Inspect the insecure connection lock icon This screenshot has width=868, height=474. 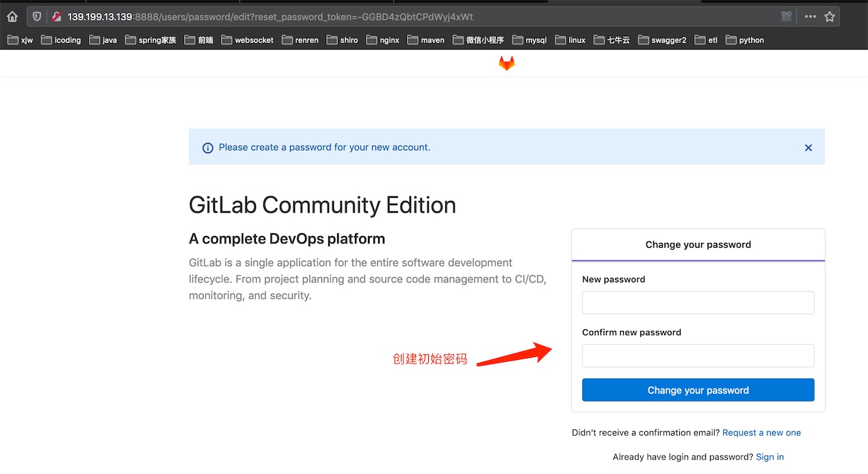pos(57,16)
